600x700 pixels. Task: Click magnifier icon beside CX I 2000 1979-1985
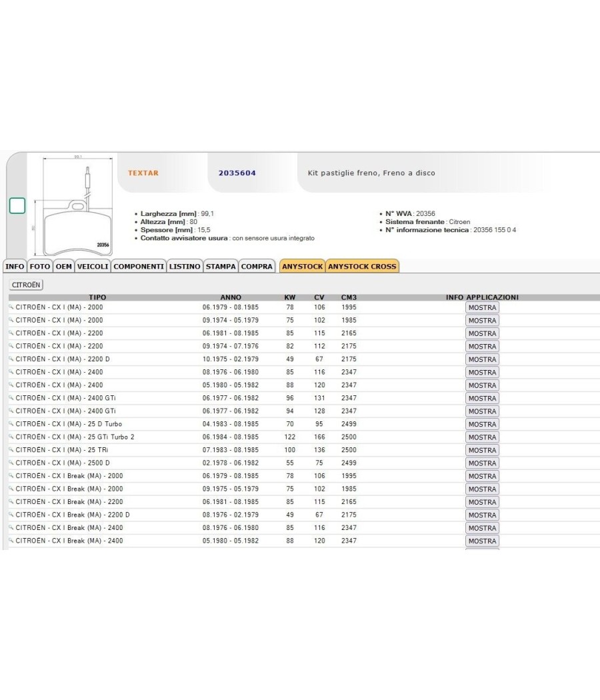click(x=11, y=307)
